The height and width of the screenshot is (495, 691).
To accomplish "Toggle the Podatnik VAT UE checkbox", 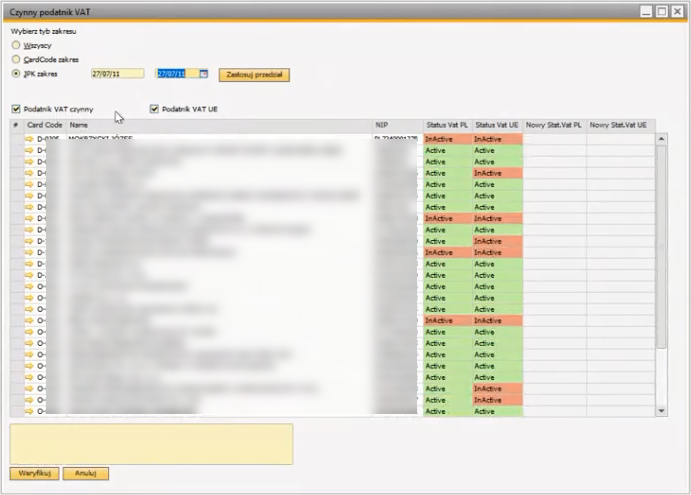I will tap(154, 109).
